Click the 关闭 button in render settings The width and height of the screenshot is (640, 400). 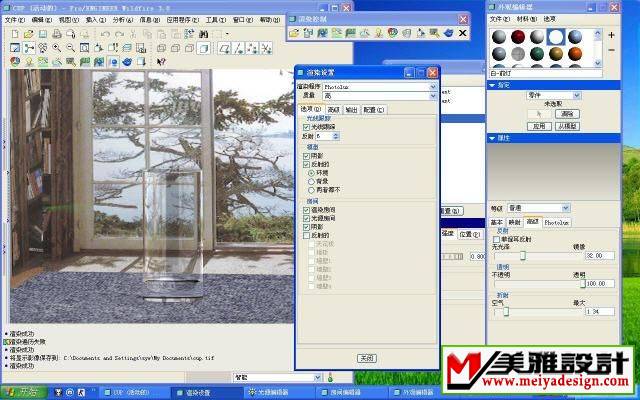pos(367,358)
